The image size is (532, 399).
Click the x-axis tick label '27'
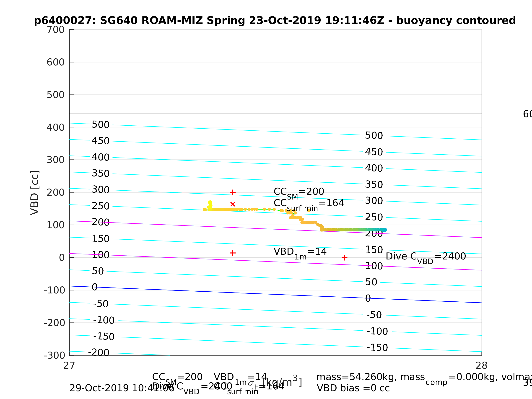point(69,365)
